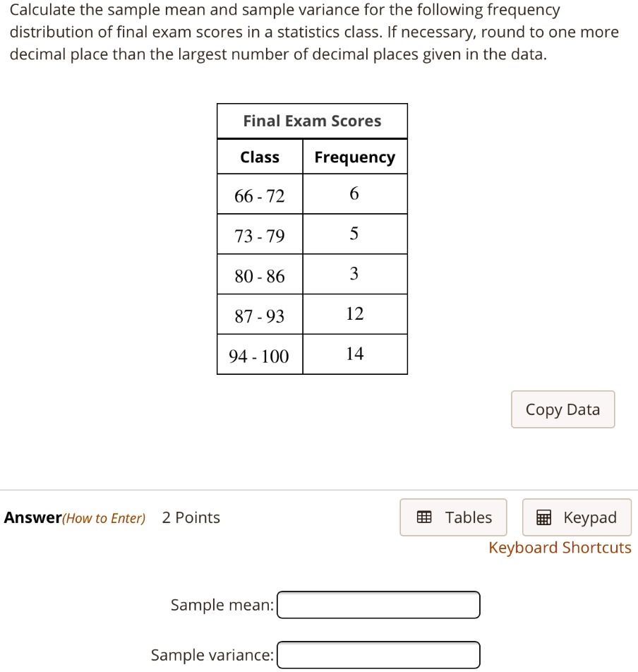This screenshot has width=638, height=672.
Task: Click the Final Exam Scores table title
Action: [312, 121]
